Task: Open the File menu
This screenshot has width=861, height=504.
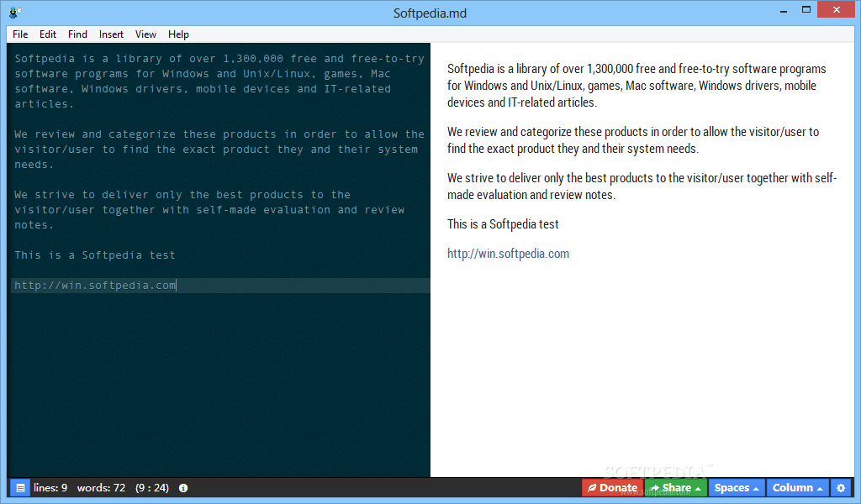Action: point(20,34)
